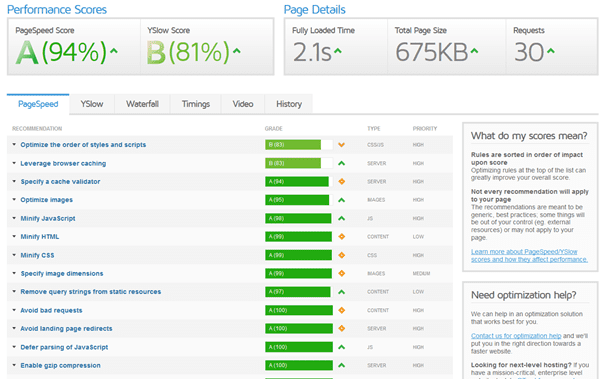The width and height of the screenshot is (605, 379).
Task: Click orange diamond in Specify a cache validator row
Action: pos(341,181)
